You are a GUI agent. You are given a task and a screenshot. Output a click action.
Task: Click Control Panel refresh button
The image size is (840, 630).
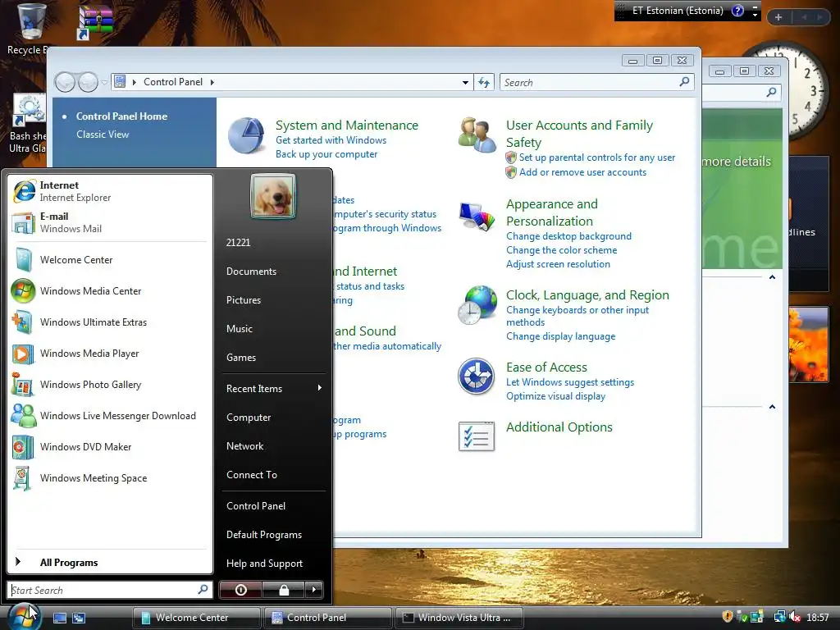[484, 83]
